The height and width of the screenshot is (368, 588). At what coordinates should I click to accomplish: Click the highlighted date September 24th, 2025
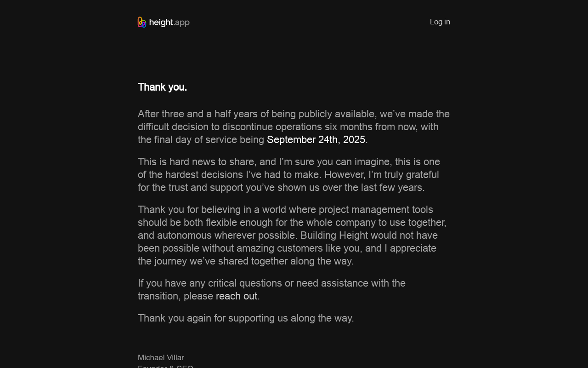tap(316, 140)
